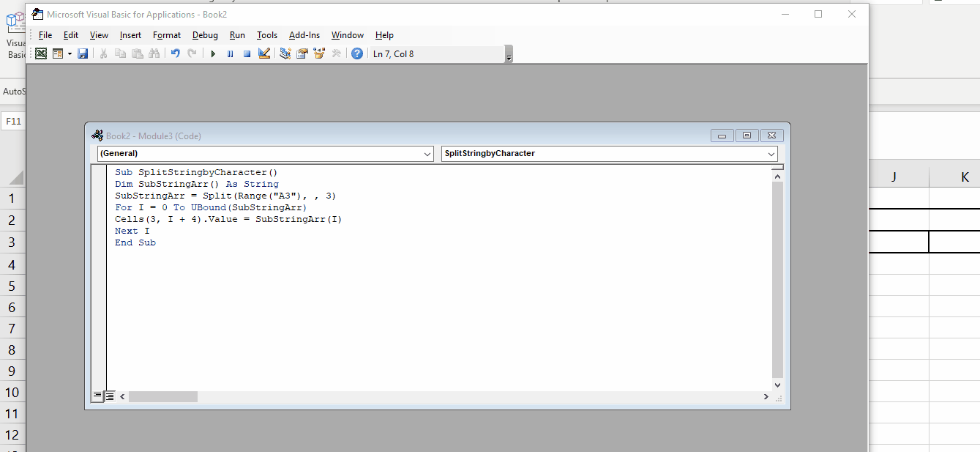Click the View Microsoft Excel icon
This screenshot has height=452, width=980.
point(40,53)
